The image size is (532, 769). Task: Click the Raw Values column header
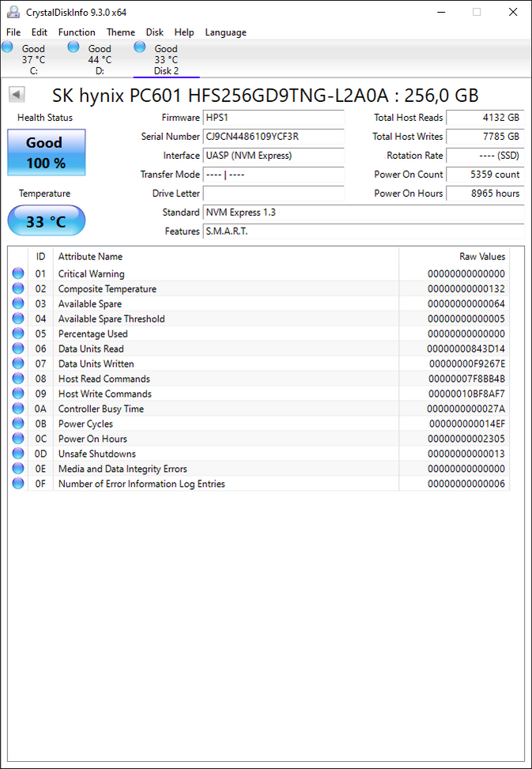pos(481,256)
